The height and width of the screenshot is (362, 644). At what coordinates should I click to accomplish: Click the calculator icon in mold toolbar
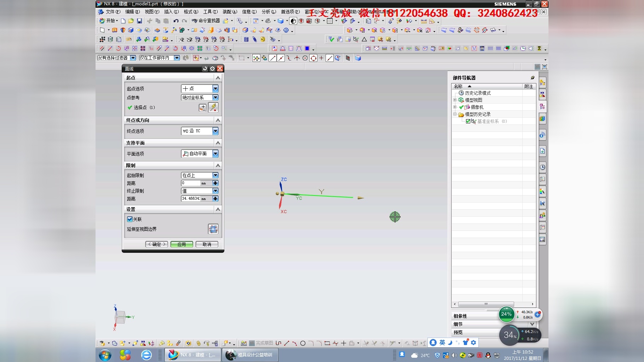pyautogui.click(x=482, y=48)
